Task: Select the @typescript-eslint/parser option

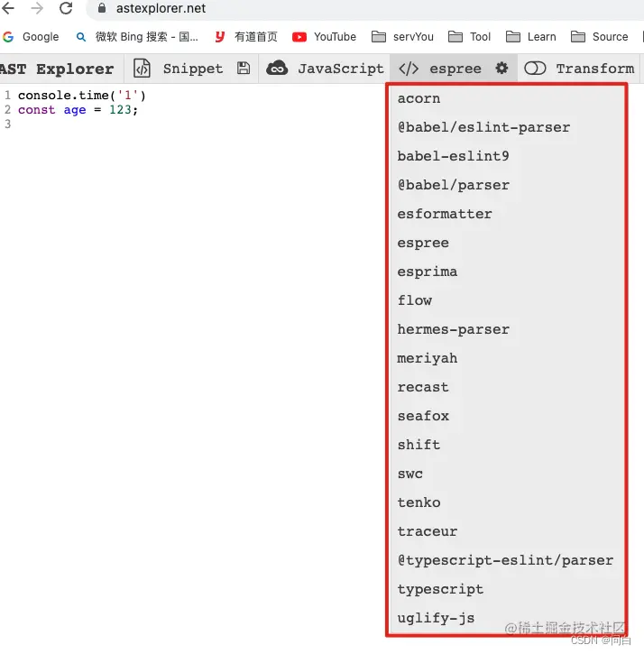Action: [x=507, y=560]
